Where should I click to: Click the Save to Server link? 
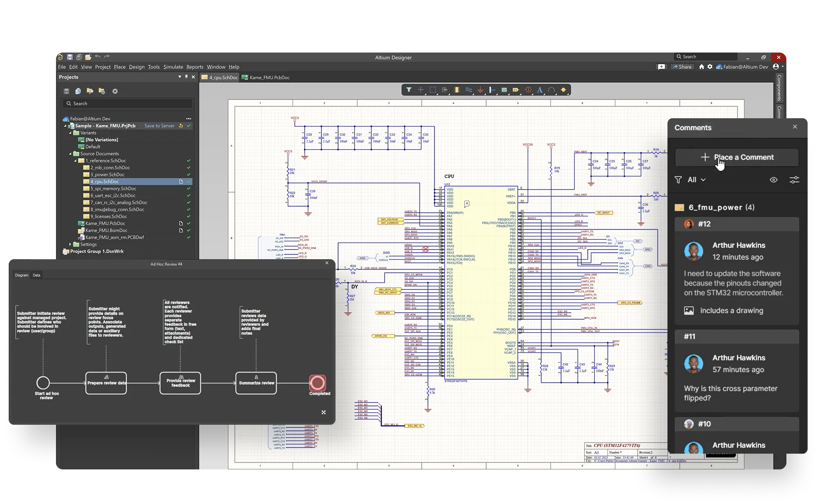tap(159, 126)
